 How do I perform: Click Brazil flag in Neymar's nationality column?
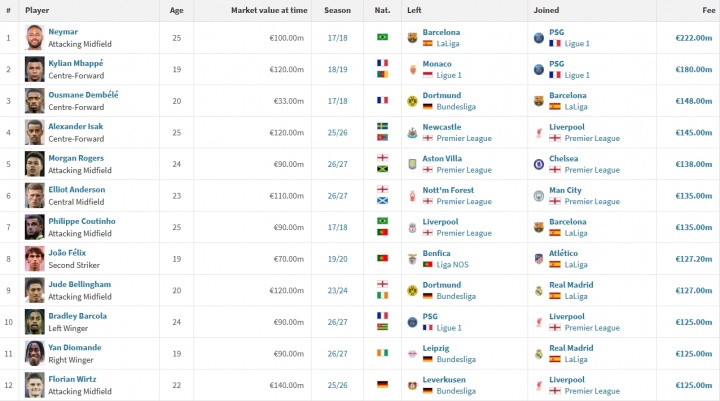[382, 37]
